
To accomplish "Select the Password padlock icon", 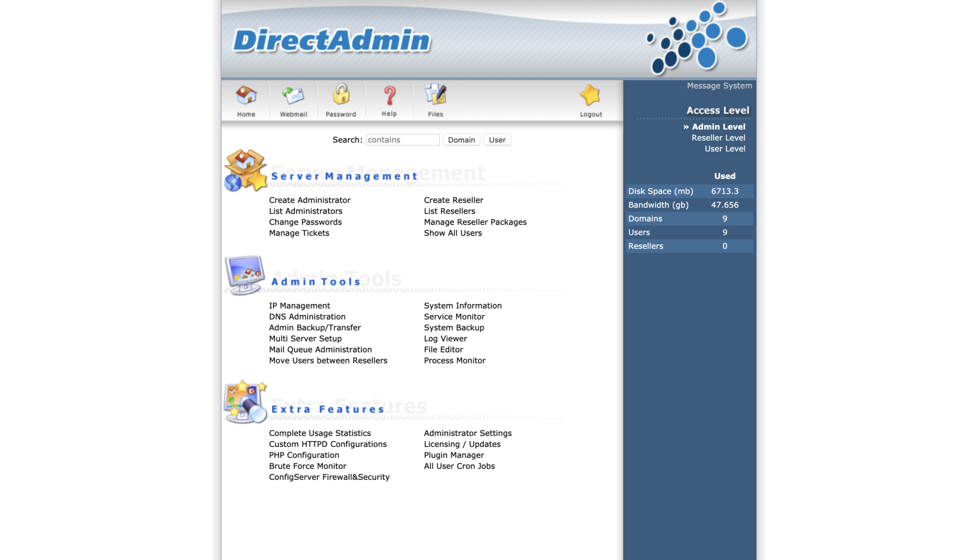I will 341,96.
